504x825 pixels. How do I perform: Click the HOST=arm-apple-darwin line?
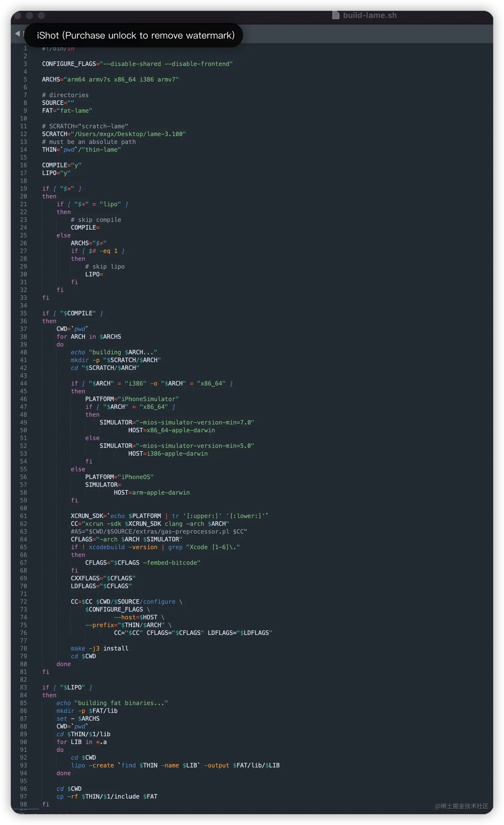coord(152,493)
